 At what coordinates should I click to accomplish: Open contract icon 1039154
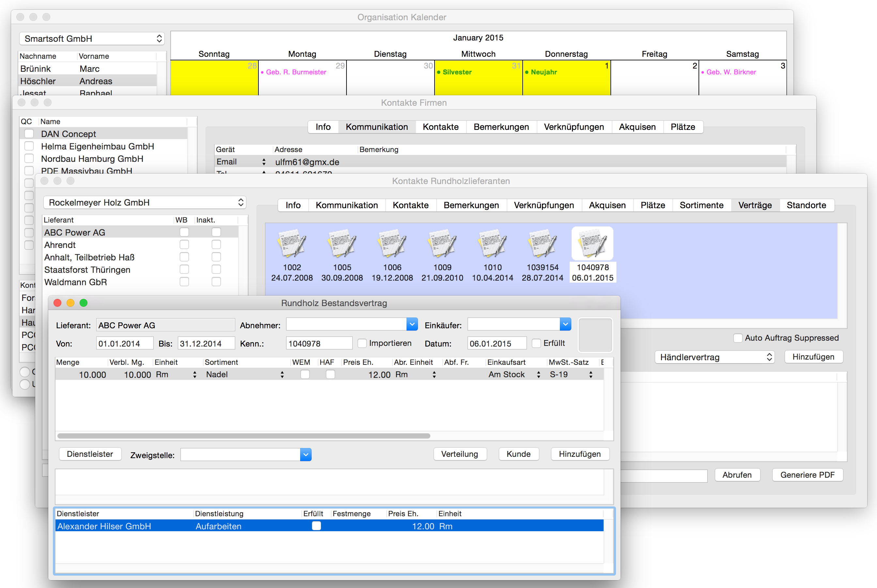click(543, 244)
